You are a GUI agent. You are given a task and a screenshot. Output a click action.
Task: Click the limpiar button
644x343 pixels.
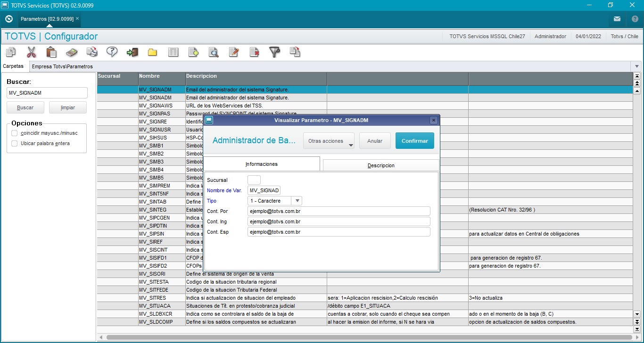coord(68,107)
